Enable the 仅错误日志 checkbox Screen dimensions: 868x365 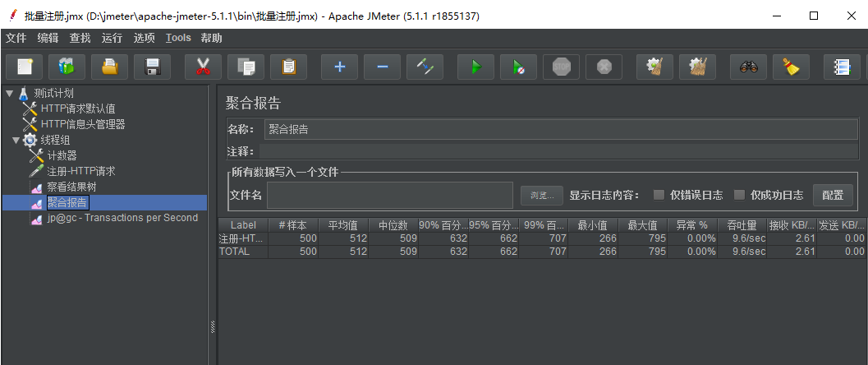(x=659, y=194)
